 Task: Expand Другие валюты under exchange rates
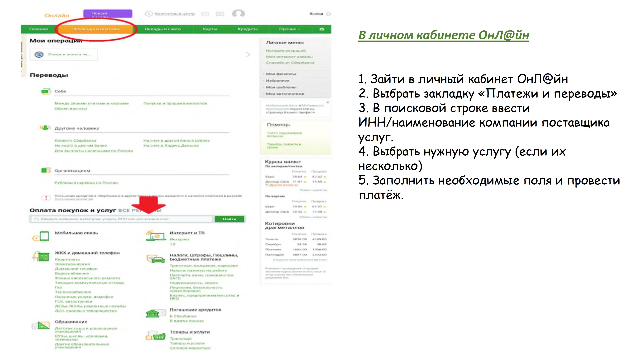coord(282,185)
